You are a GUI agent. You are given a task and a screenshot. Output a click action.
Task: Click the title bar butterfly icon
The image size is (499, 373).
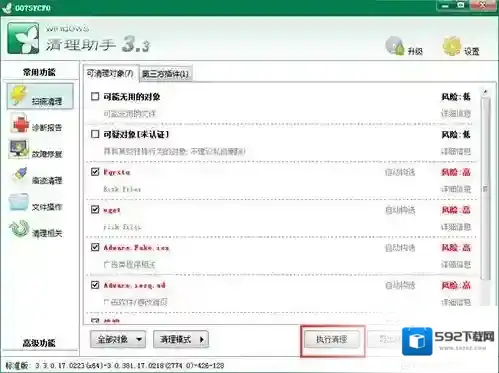point(7,8)
